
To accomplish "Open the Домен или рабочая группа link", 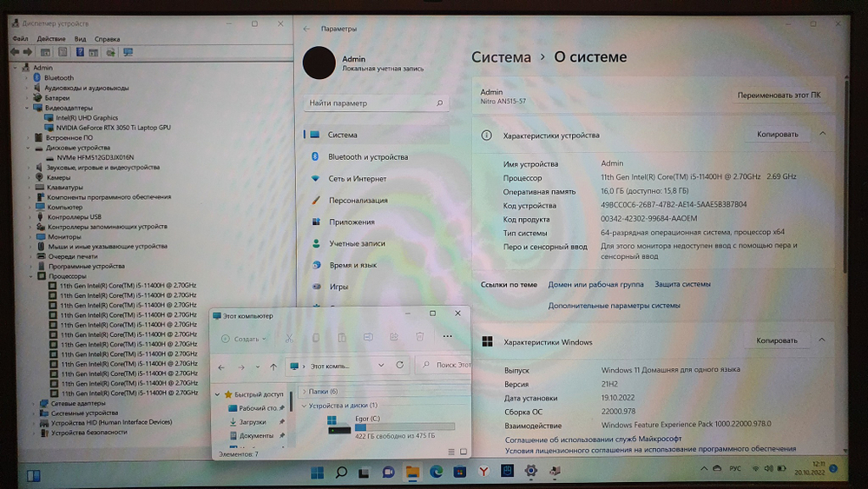I will pyautogui.click(x=595, y=284).
